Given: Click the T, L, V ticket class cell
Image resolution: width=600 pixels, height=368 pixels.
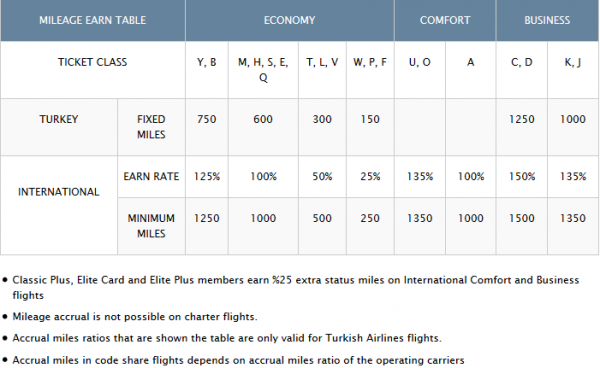Looking at the screenshot, I should pos(322,70).
